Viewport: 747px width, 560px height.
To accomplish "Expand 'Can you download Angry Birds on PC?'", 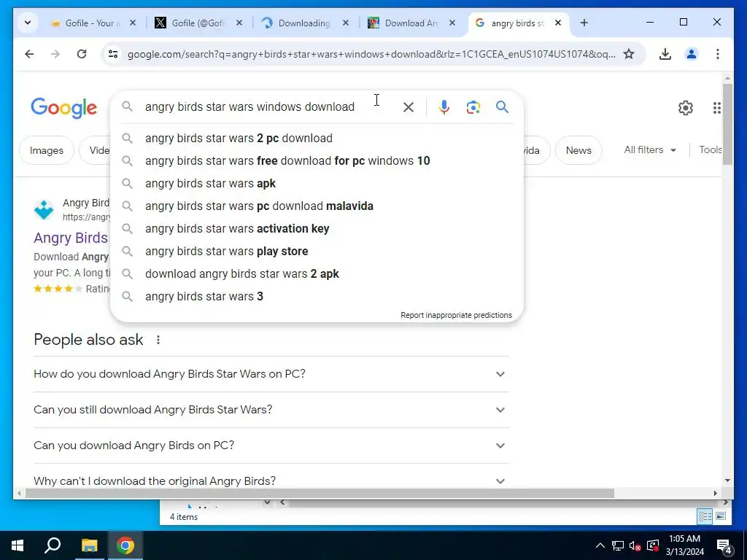I will click(271, 446).
